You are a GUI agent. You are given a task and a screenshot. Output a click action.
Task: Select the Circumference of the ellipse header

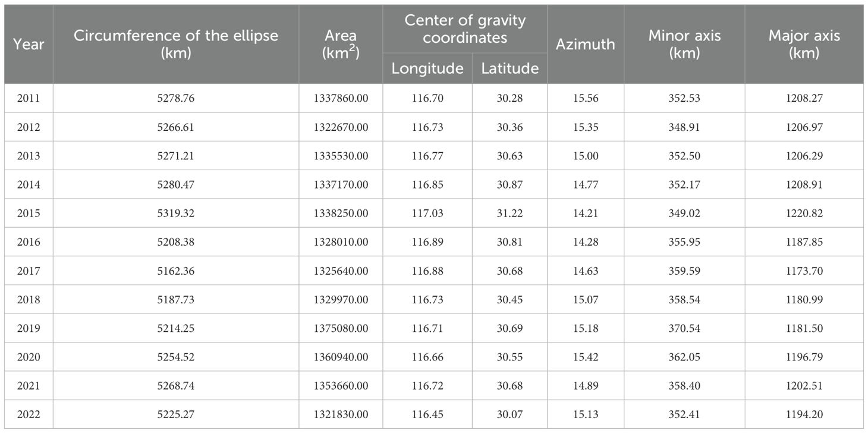coord(176,44)
